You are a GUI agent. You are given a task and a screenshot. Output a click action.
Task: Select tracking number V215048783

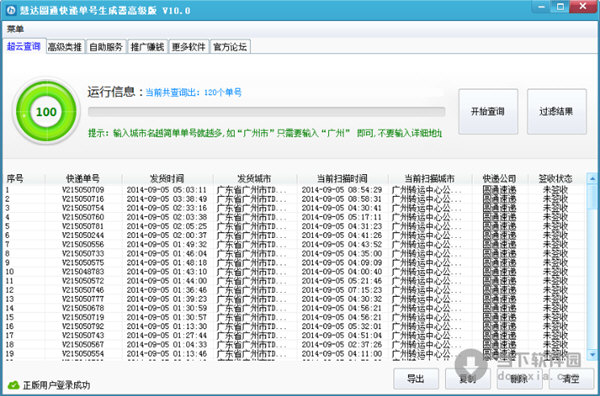tap(83, 272)
